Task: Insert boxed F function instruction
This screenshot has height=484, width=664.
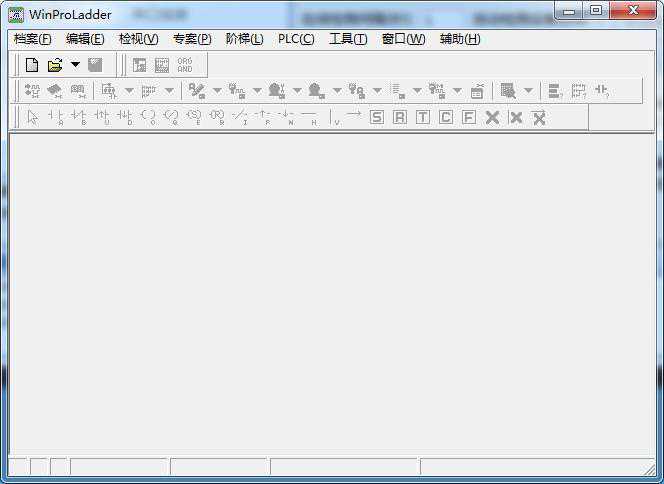Action: pos(468,117)
